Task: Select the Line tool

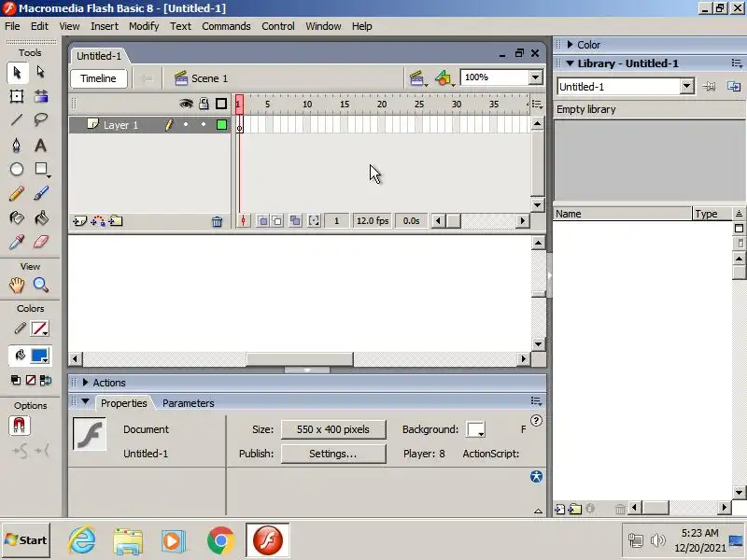Action: 17,119
